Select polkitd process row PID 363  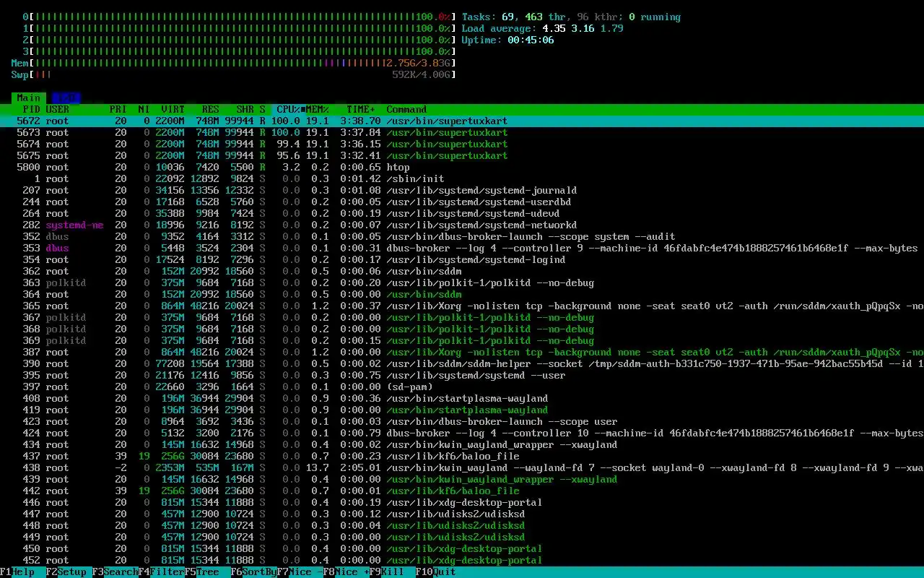pyautogui.click(x=462, y=282)
